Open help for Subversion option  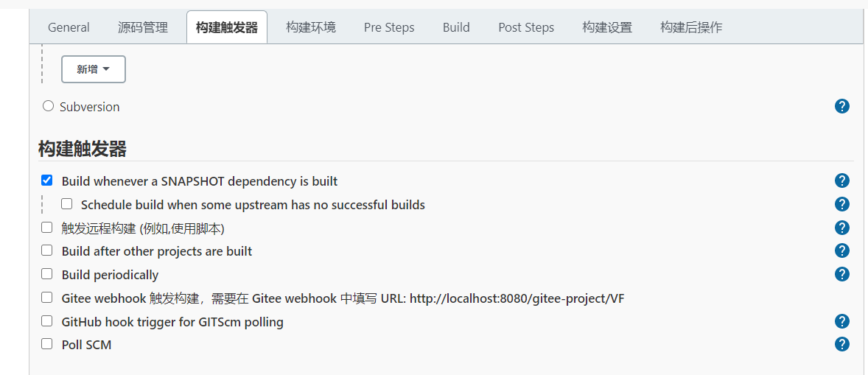tap(842, 106)
